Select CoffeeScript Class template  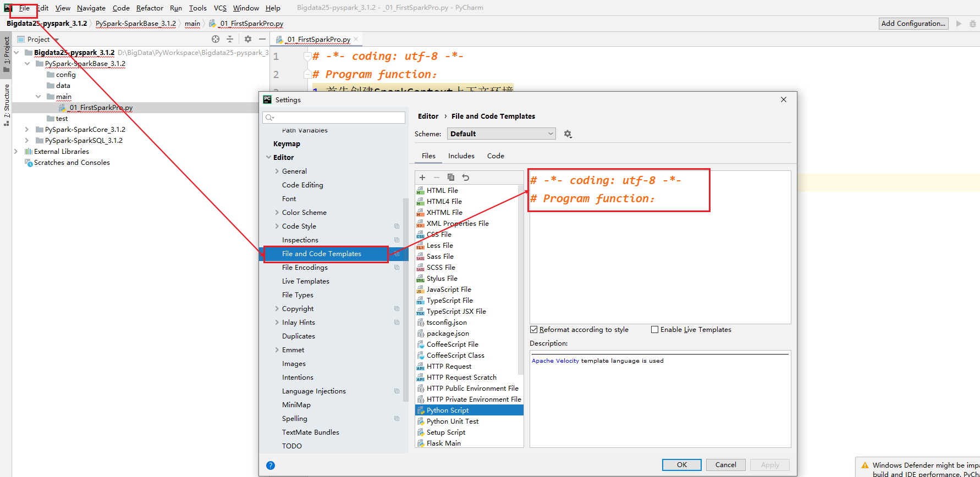(469, 356)
